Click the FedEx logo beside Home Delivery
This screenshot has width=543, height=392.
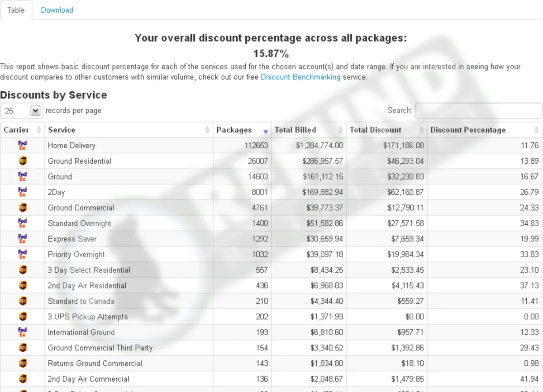pyautogui.click(x=22, y=145)
